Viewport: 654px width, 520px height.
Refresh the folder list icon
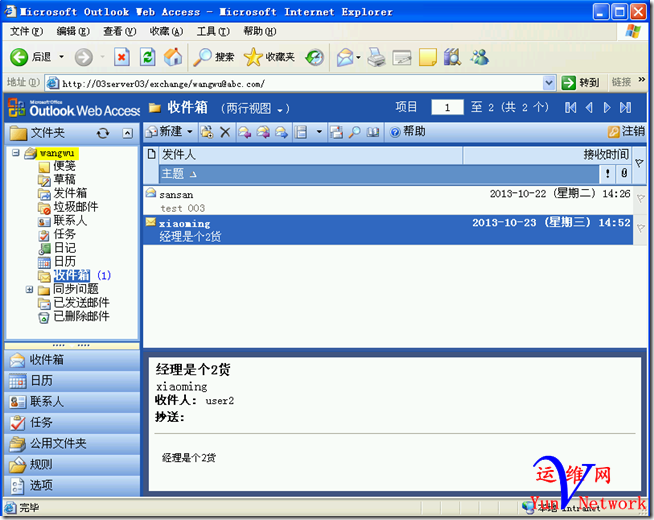pos(103,133)
